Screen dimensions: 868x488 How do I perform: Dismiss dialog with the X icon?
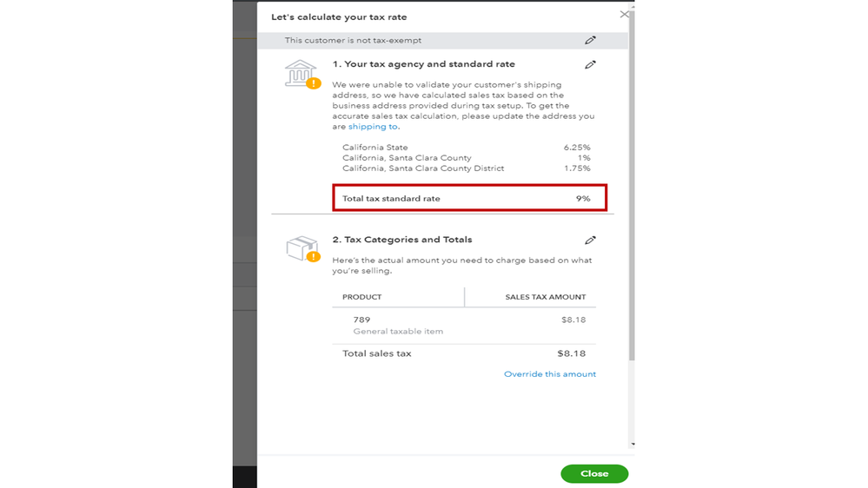(624, 15)
